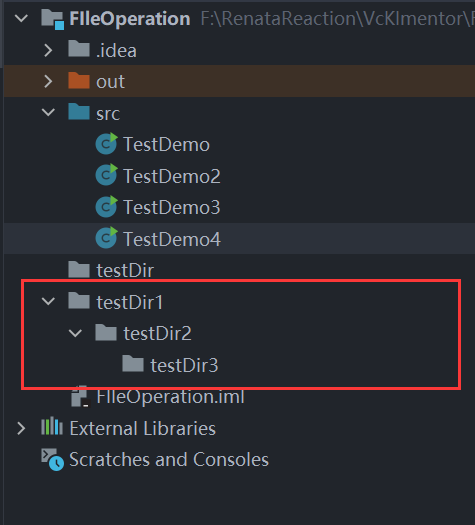The image size is (475, 525).
Task: Click the FileOperation module folder icon
Action: click(x=53, y=19)
